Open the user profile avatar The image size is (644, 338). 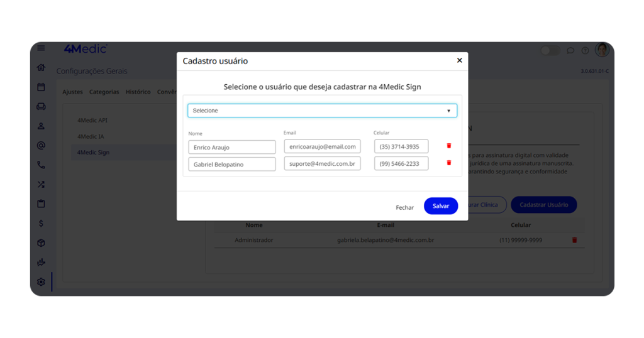(602, 50)
